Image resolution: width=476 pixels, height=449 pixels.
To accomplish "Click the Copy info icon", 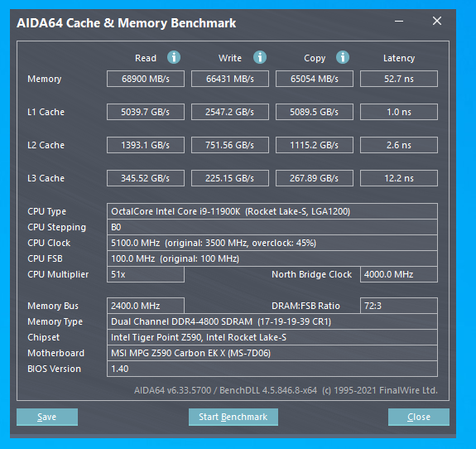I will (x=343, y=57).
